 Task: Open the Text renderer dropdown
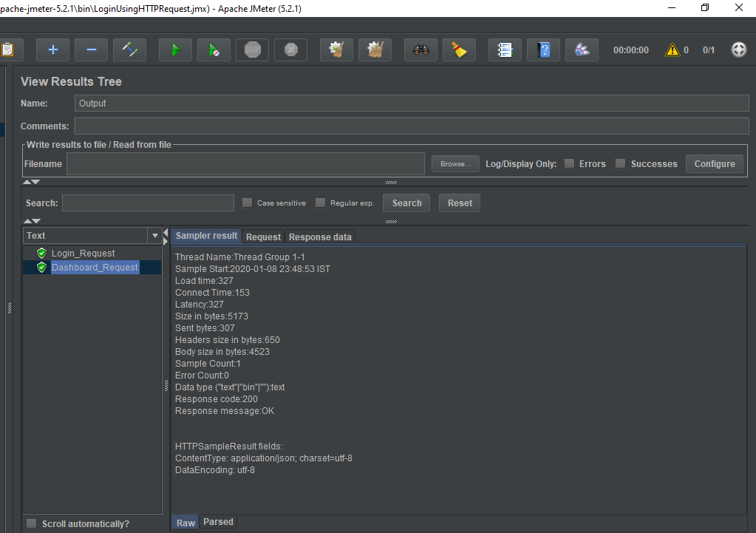[154, 236]
